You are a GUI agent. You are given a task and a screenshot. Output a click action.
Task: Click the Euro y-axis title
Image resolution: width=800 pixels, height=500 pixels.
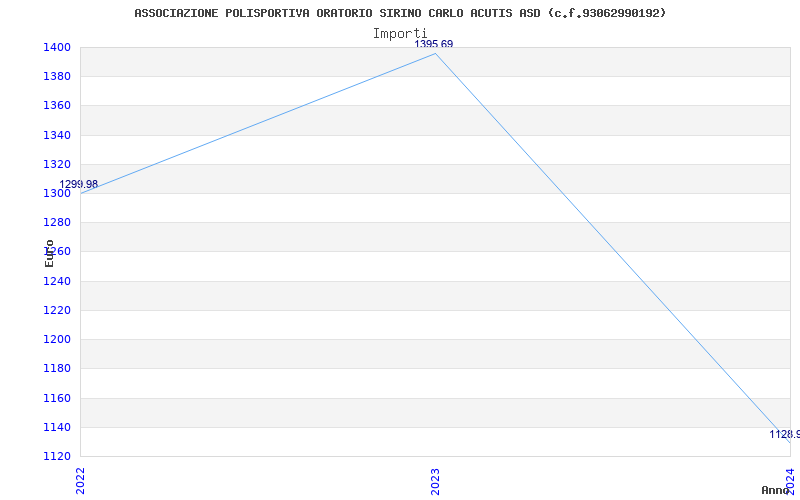click(x=49, y=253)
